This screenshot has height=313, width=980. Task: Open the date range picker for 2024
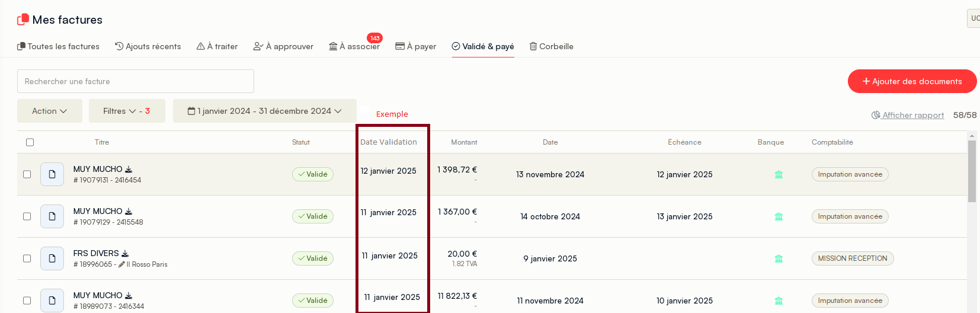[264, 111]
